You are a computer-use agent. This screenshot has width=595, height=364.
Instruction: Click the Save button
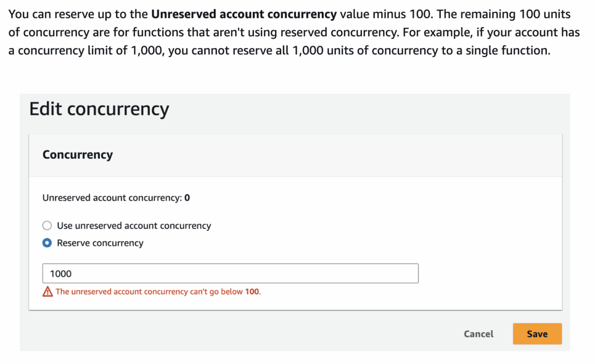click(x=537, y=334)
